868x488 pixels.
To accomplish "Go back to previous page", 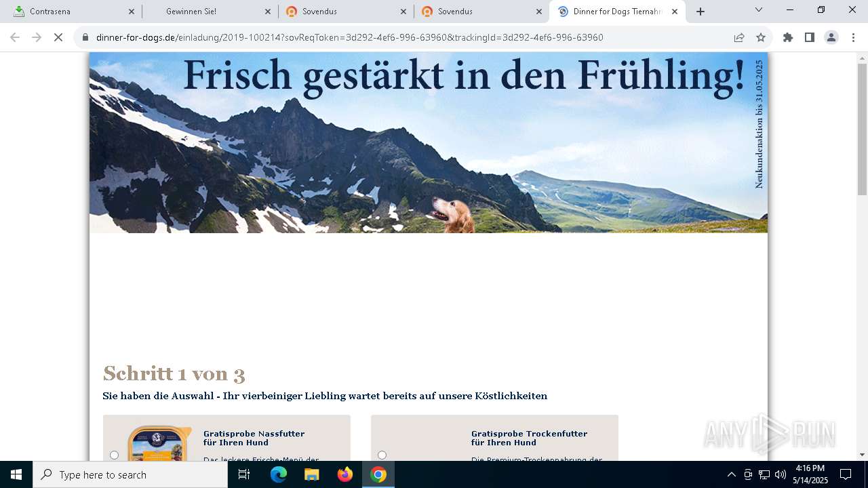I will pyautogui.click(x=15, y=37).
